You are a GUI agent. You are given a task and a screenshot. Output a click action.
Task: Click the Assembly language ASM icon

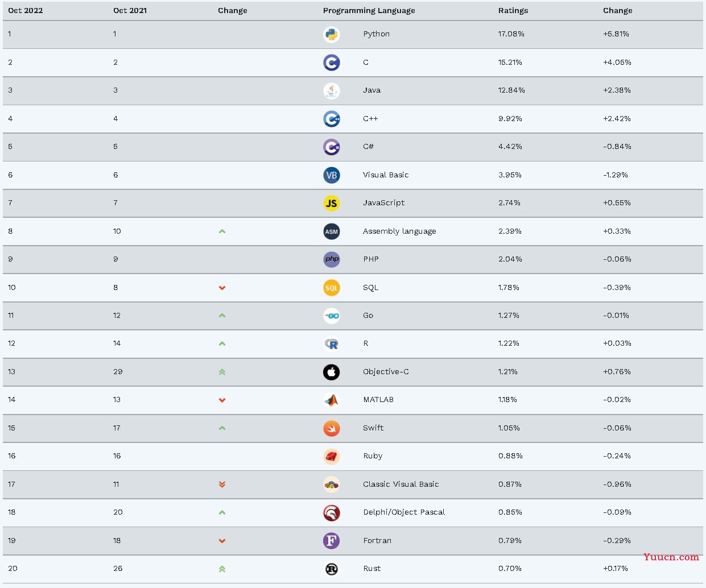click(332, 231)
